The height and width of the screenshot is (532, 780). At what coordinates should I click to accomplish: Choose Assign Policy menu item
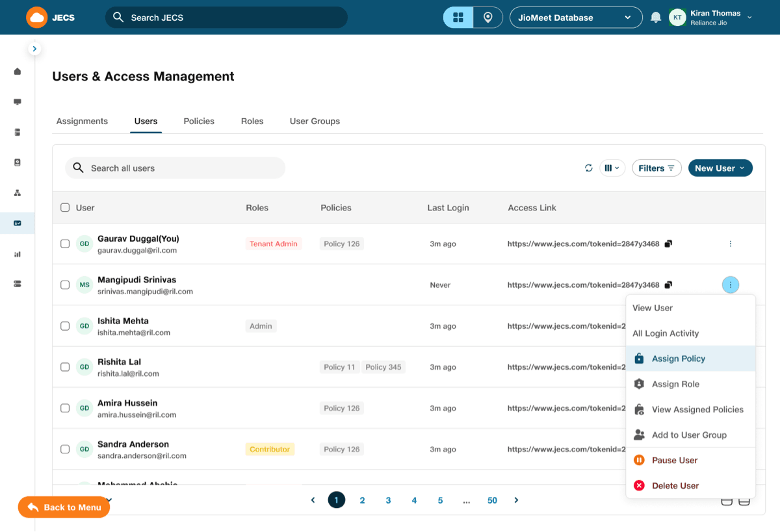coord(690,359)
